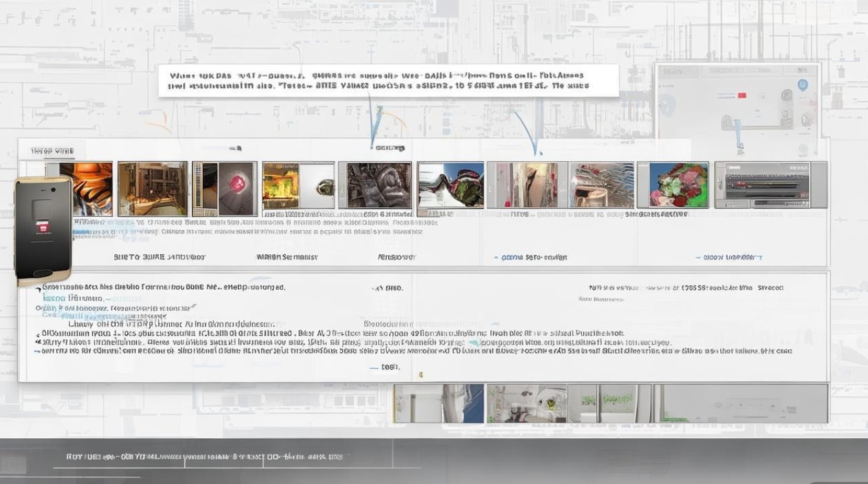Open the dark gray software screenshot thumbnail
Viewport: 868px width, 484px height.
coord(770,185)
